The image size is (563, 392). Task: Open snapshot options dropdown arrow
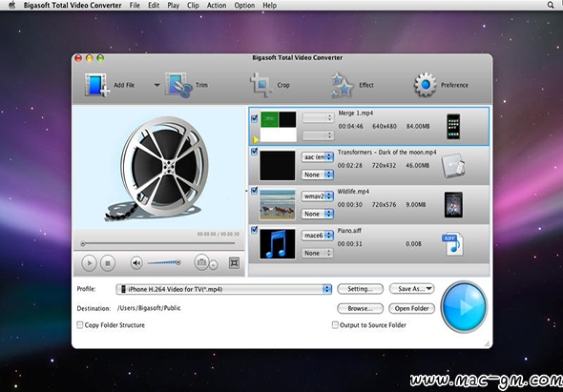pos(214,265)
